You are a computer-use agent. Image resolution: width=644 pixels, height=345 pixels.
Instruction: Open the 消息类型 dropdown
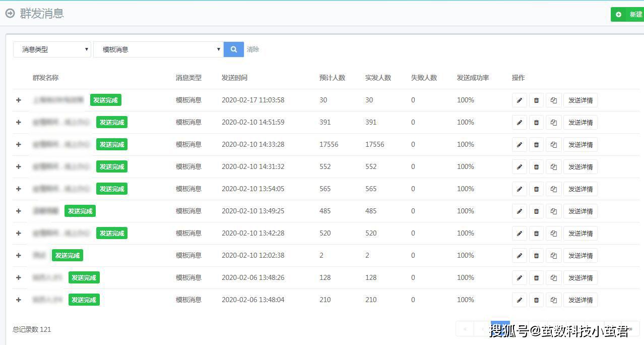52,49
